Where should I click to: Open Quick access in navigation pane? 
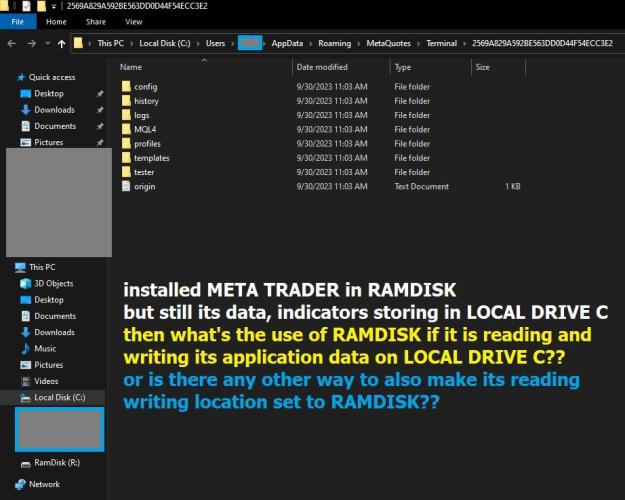click(x=52, y=77)
